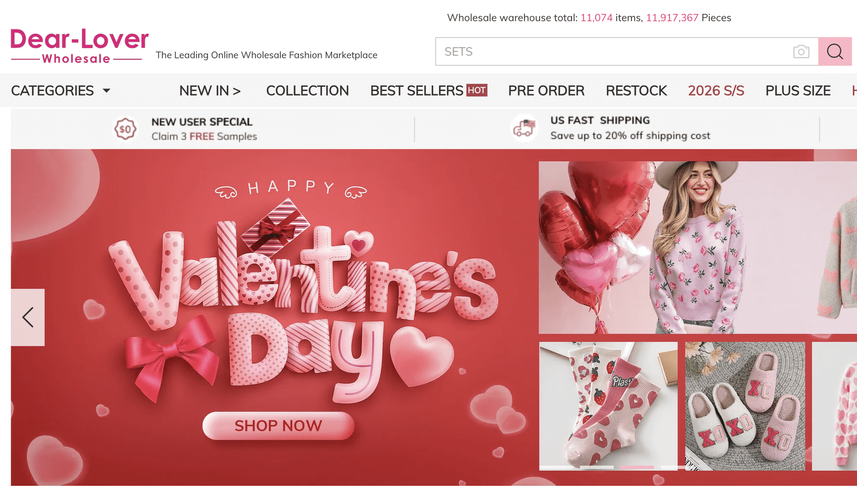
Task: Click the search input field
Action: click(x=611, y=51)
